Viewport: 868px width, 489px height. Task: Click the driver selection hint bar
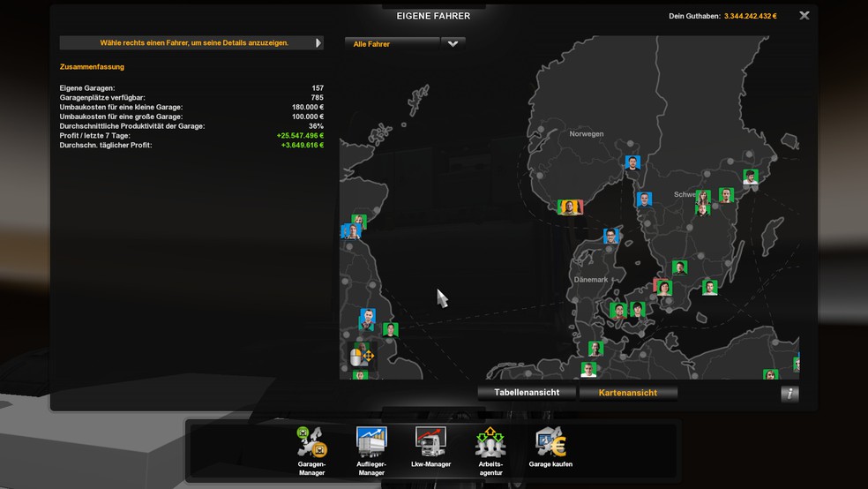point(191,42)
